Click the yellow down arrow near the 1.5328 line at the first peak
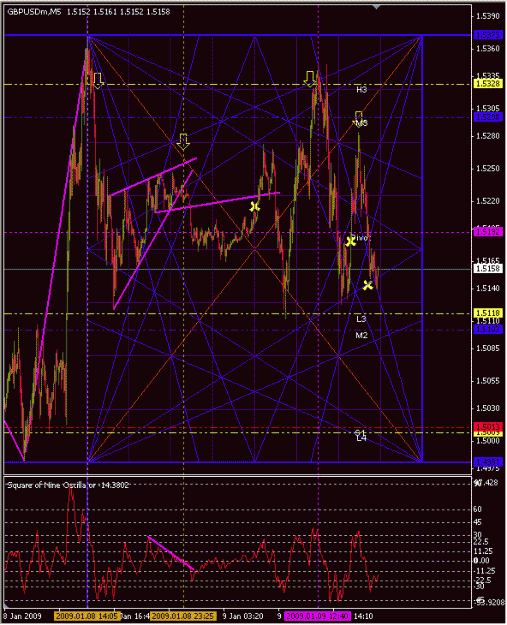 [x=98, y=80]
